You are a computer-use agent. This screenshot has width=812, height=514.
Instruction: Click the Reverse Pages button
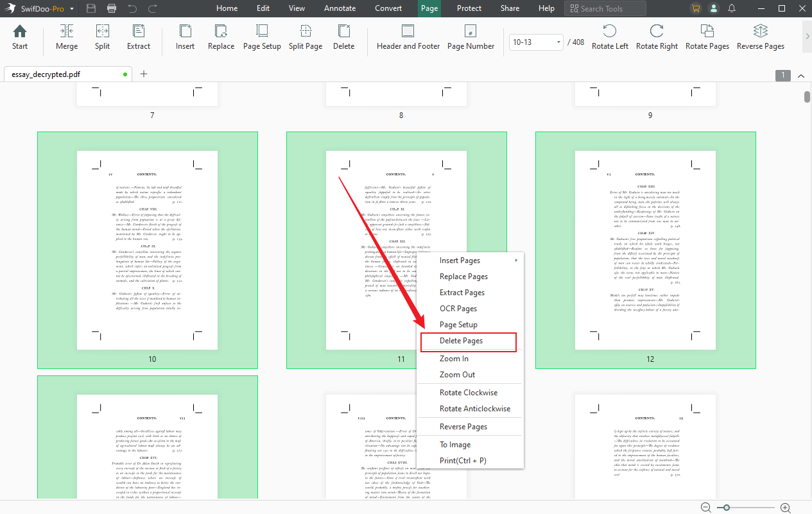coord(760,37)
